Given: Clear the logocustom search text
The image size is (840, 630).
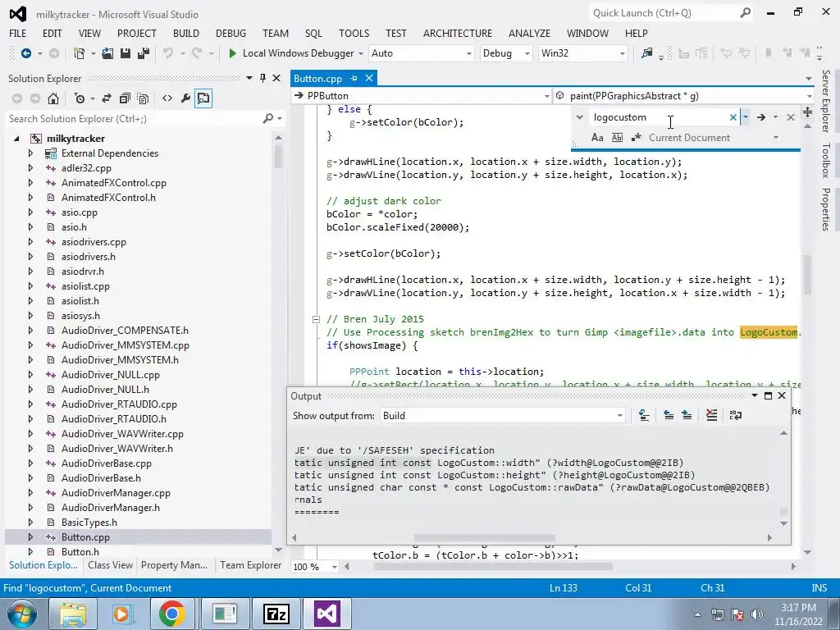Looking at the screenshot, I should pos(733,117).
